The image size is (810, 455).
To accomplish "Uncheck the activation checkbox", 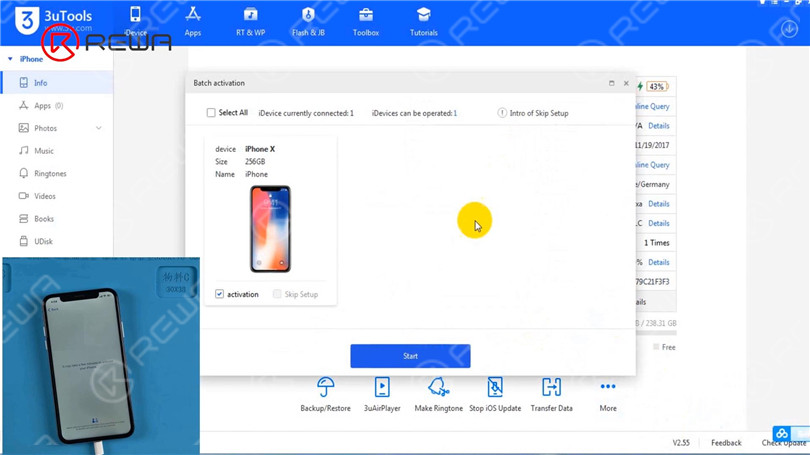I will point(220,294).
